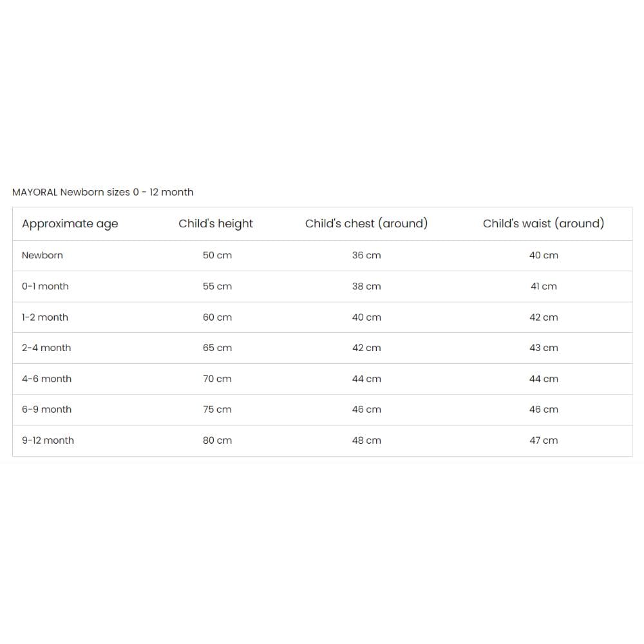
Task: Click the MAYORAL Newborn sizes title text
Action: 103,192
